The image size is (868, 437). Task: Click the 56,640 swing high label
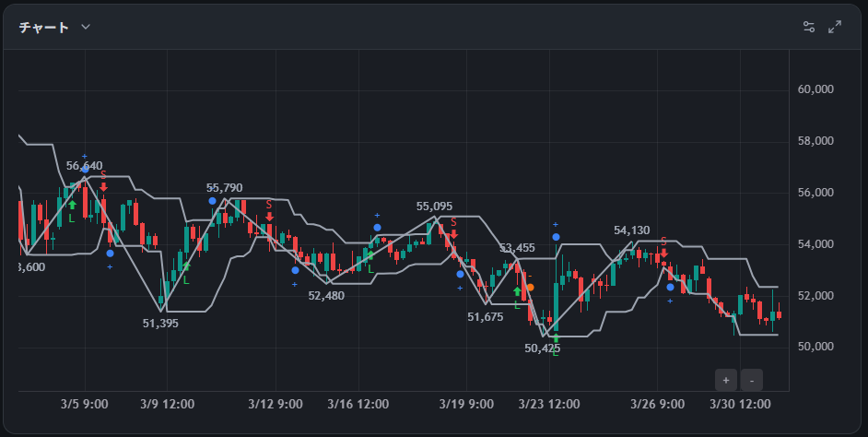pos(84,166)
